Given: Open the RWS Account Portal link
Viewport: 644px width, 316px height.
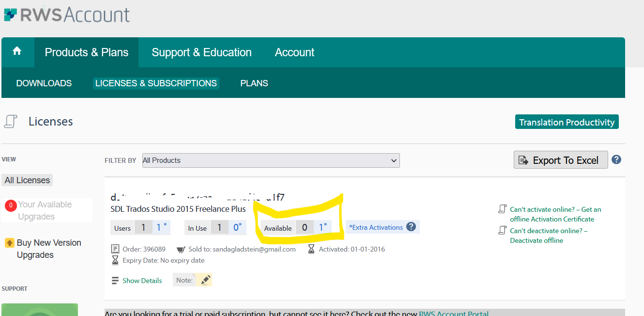Looking at the screenshot, I should pyautogui.click(x=454, y=314).
